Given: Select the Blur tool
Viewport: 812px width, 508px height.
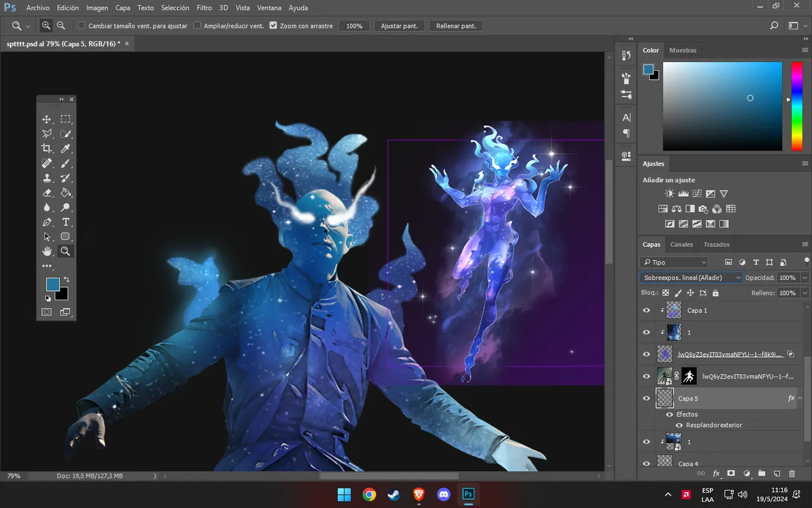Looking at the screenshot, I should [47, 208].
